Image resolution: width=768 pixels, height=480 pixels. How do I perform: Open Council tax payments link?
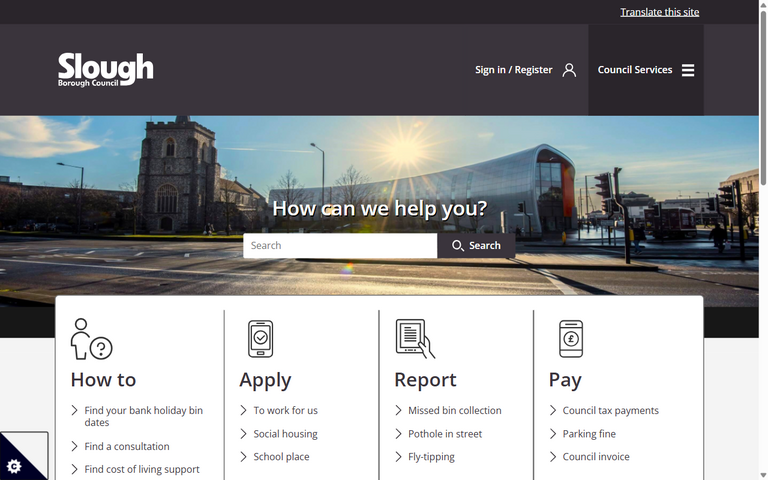point(610,411)
